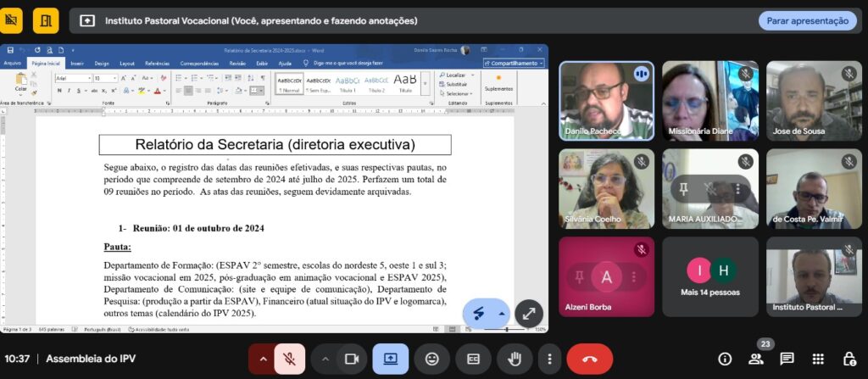
Task: Open the emoji reactions panel
Action: tap(432, 359)
